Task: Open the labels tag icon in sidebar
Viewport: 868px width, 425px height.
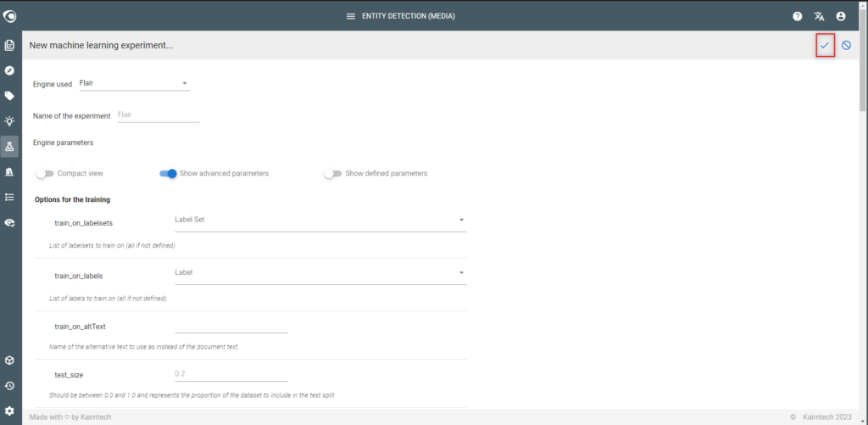Action: pyautogui.click(x=9, y=96)
